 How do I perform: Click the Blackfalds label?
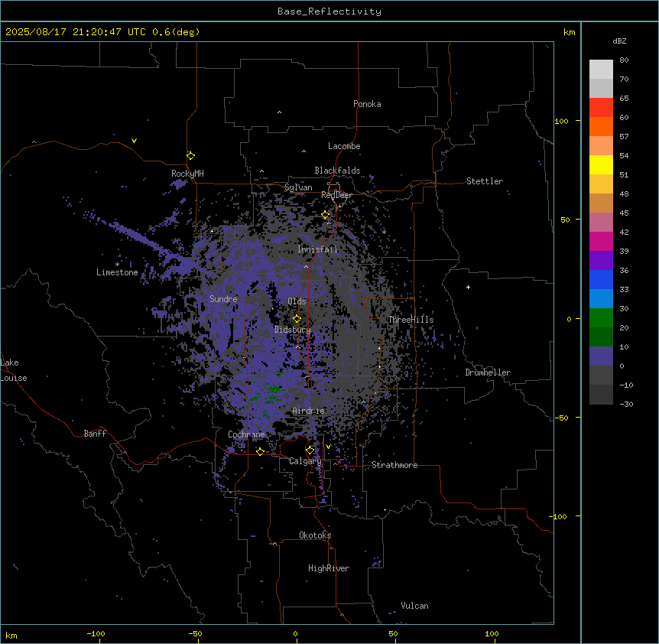coord(337,171)
